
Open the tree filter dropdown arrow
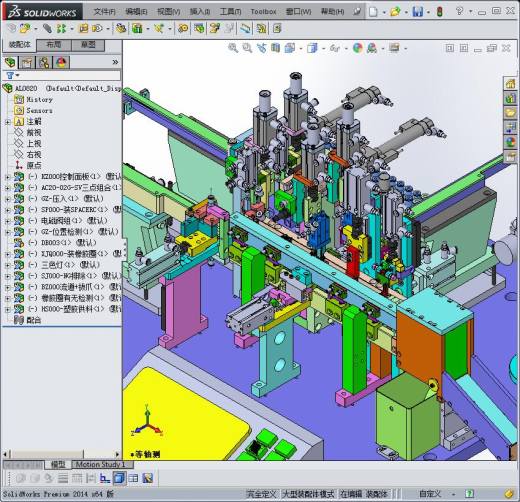(18, 75)
